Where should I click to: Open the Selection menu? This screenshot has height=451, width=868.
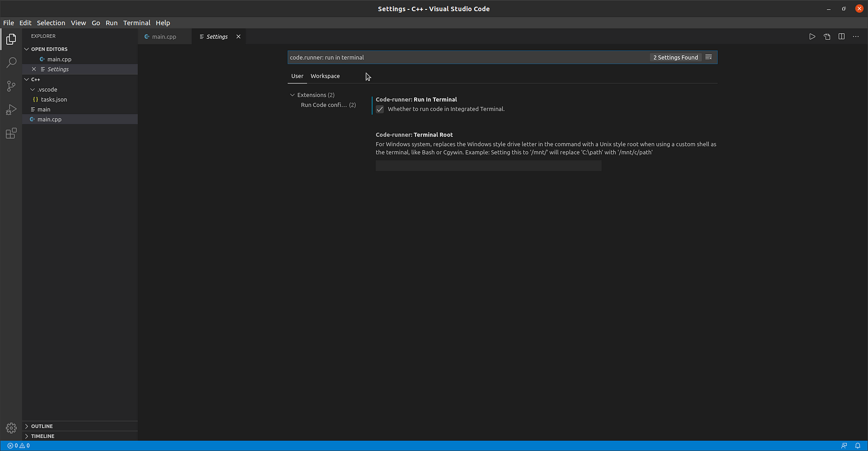(51, 23)
